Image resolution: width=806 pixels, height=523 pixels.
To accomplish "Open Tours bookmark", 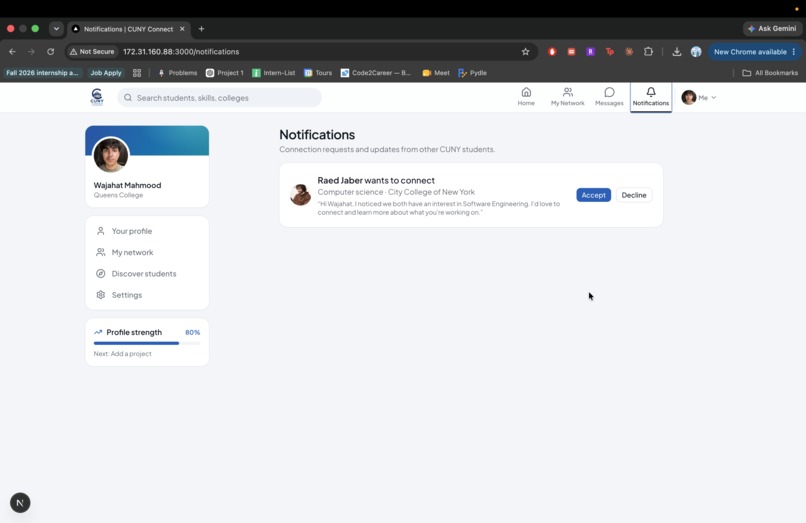I will 318,73.
